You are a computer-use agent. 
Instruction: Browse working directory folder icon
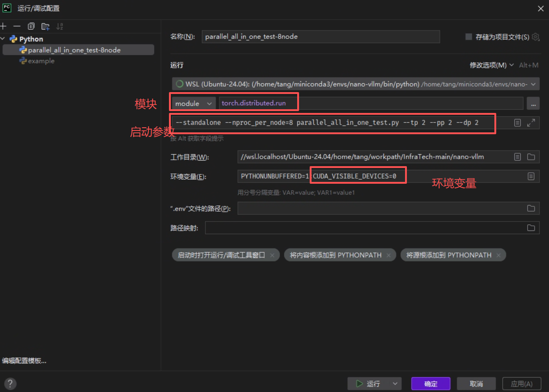point(531,157)
